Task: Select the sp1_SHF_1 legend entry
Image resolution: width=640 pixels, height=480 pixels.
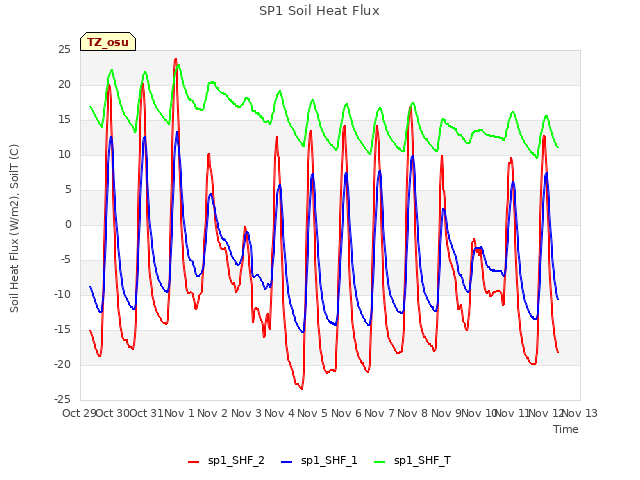Action: click(319, 461)
